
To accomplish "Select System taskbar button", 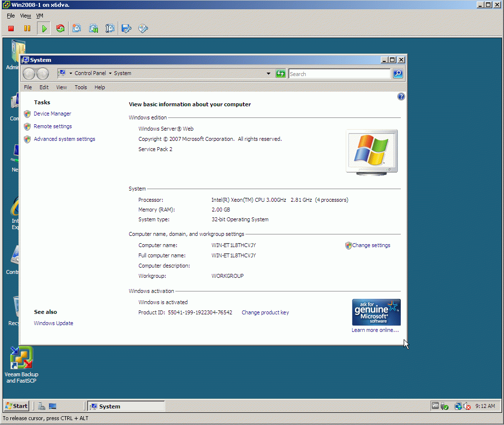I will tap(126, 406).
